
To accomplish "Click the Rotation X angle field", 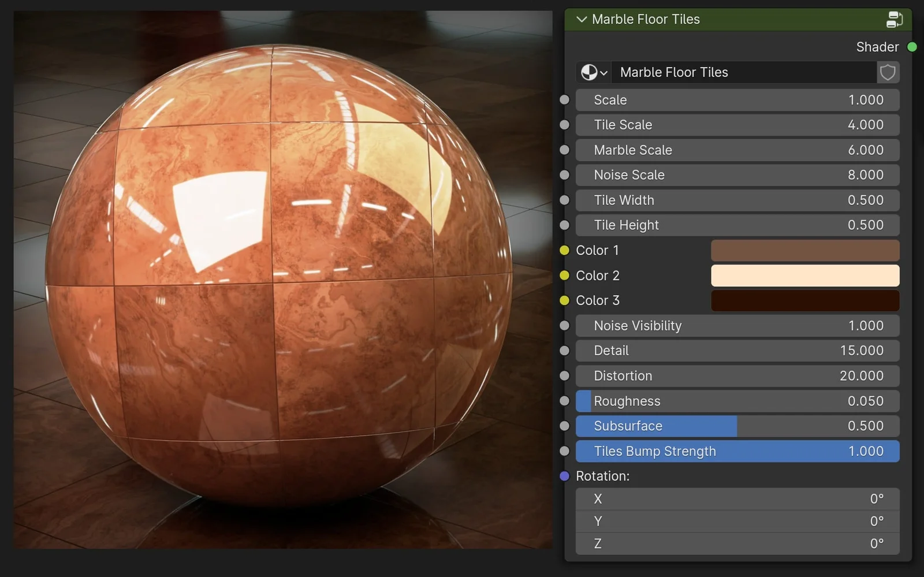I will click(x=737, y=498).
